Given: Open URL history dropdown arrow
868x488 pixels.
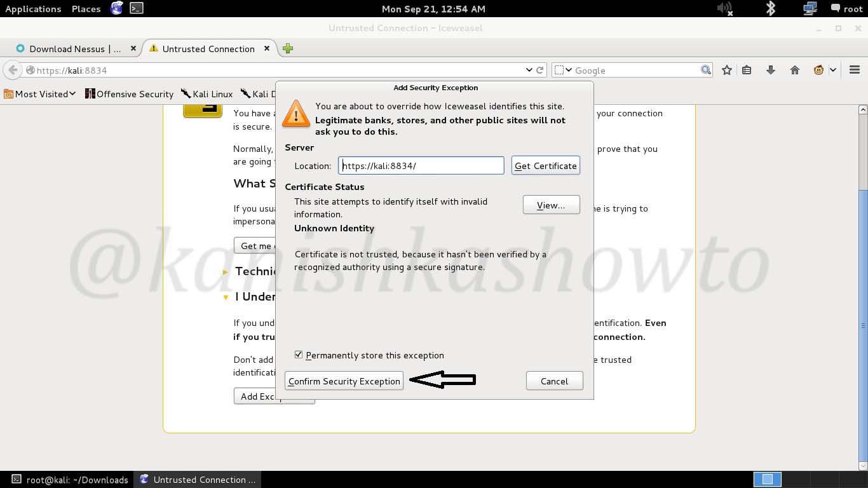Looking at the screenshot, I should point(529,71).
